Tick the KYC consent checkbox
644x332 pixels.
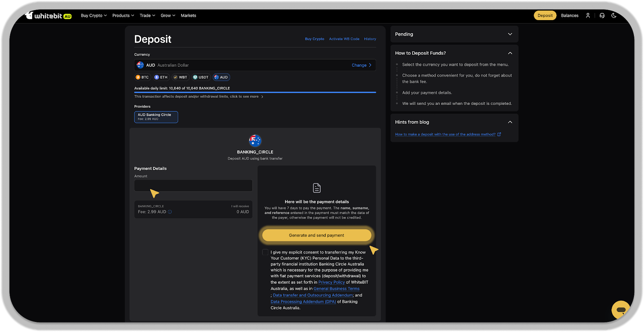click(265, 252)
